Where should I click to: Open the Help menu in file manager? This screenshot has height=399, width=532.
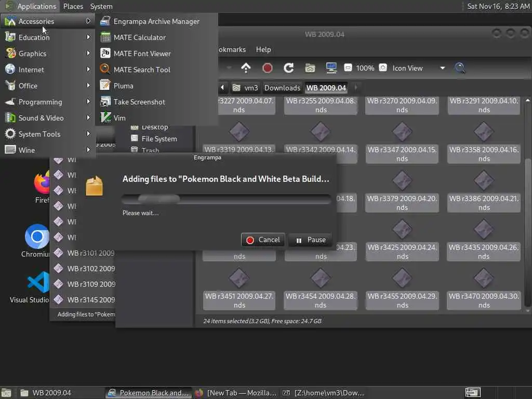263,49
